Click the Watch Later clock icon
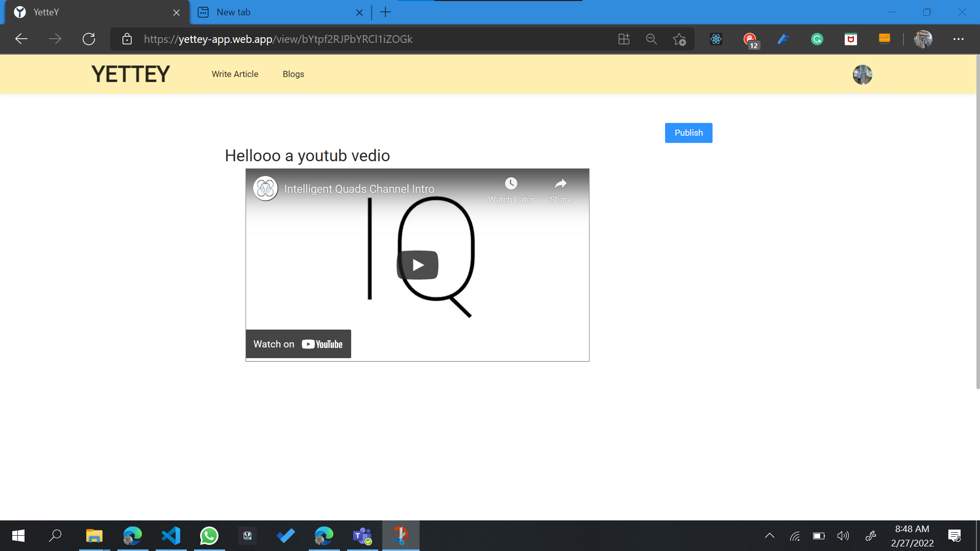The image size is (980, 551). click(x=511, y=184)
